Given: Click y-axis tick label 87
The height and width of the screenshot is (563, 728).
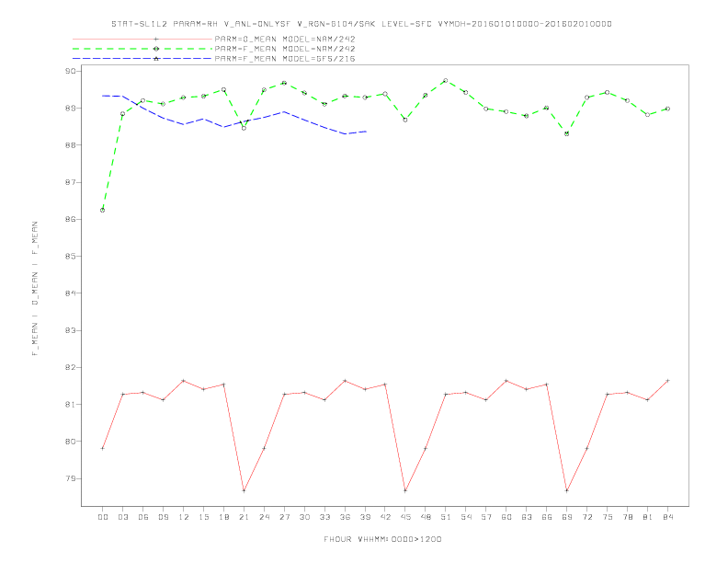Looking at the screenshot, I should (71, 182).
